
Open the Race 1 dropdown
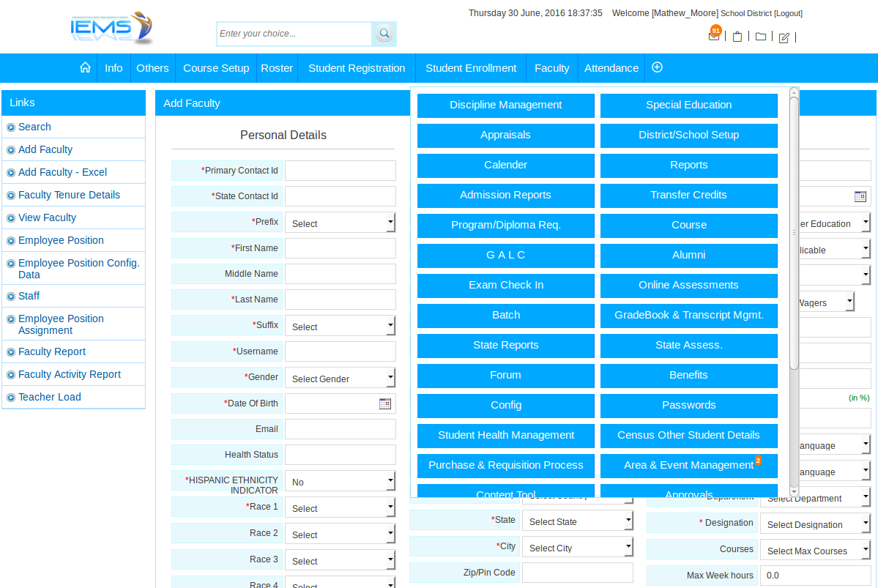340,507
